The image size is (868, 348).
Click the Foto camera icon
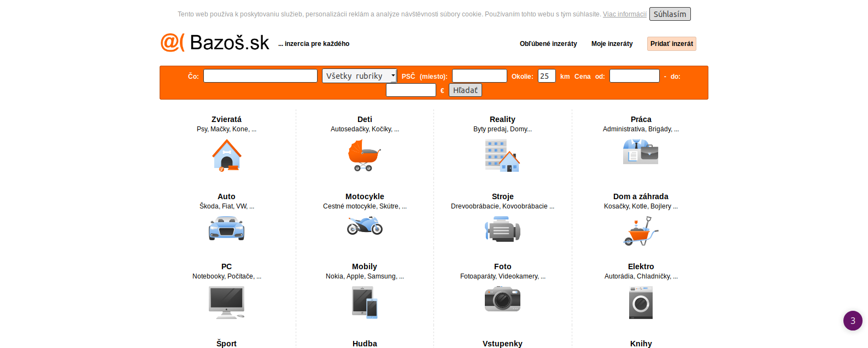point(502,299)
